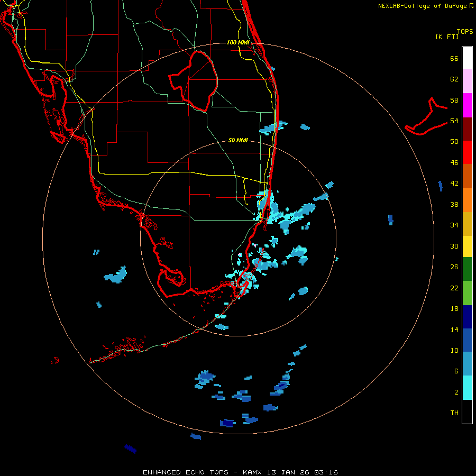Click the "38" legend value

tap(454, 204)
